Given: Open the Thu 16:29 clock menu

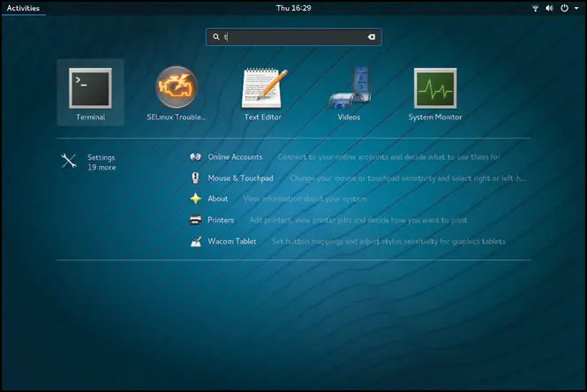Looking at the screenshot, I should [293, 9].
